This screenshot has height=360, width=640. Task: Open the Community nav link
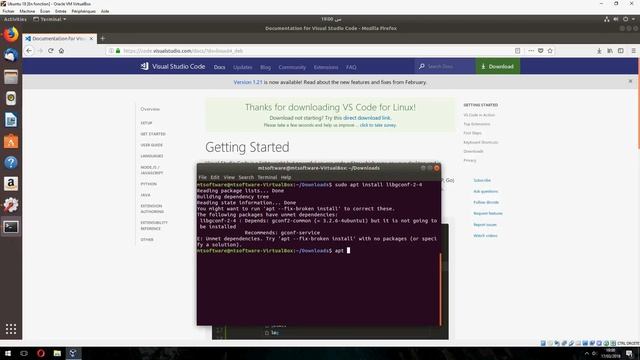click(x=292, y=67)
